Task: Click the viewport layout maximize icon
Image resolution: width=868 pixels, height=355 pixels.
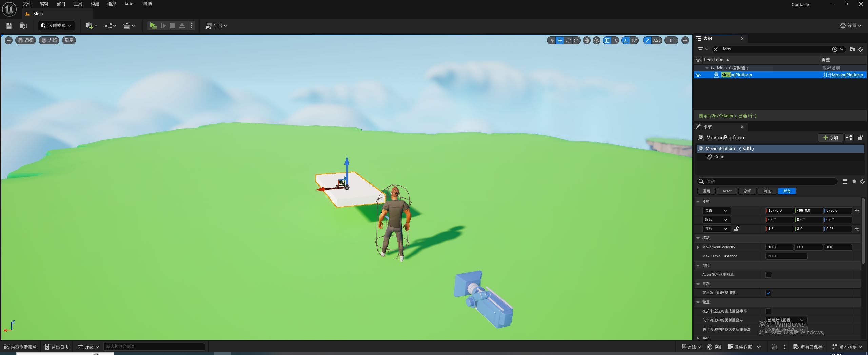Action: coord(685,40)
